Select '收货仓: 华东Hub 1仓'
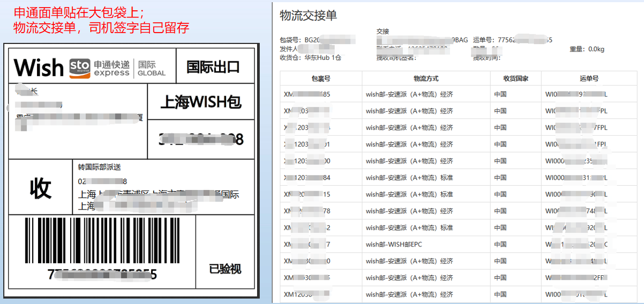This screenshot has height=304, width=644. pos(310,58)
